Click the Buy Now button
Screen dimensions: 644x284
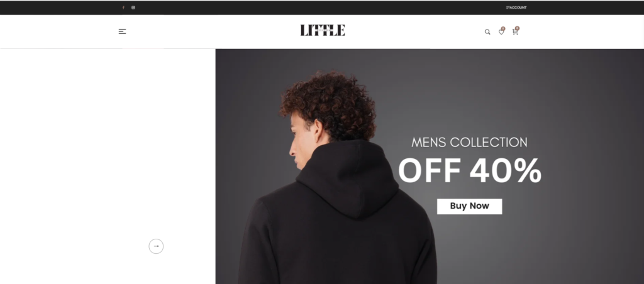(x=469, y=206)
